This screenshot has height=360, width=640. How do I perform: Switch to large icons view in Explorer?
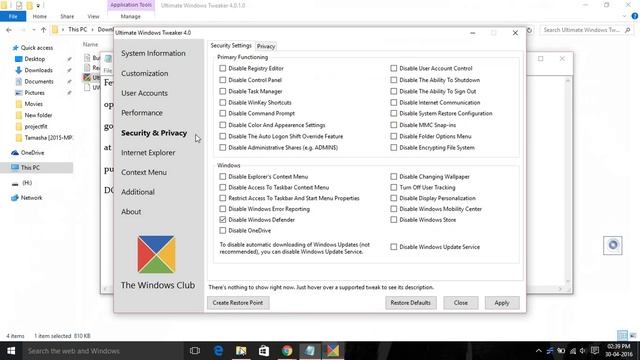[x=633, y=336]
